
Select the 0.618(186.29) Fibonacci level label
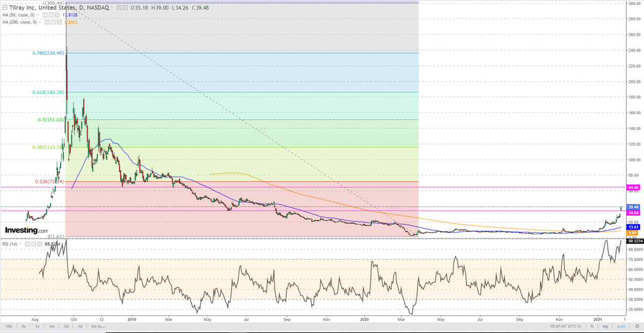click(x=48, y=92)
